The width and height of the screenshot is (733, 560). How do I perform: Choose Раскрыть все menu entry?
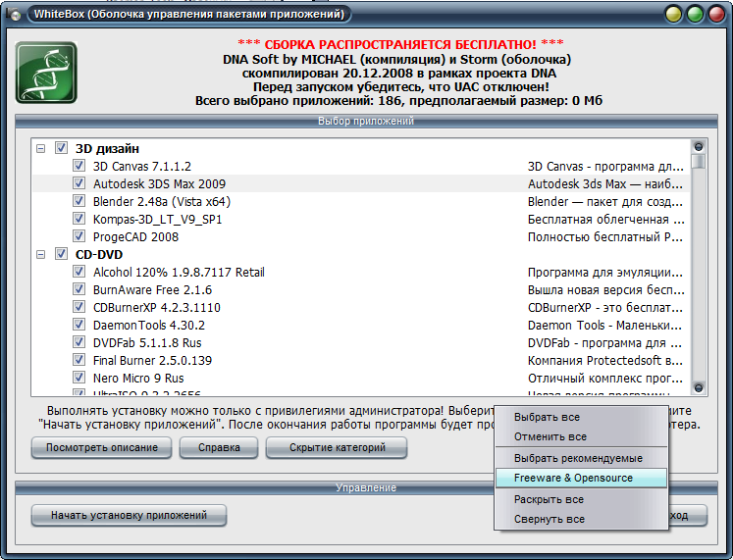tap(581, 499)
